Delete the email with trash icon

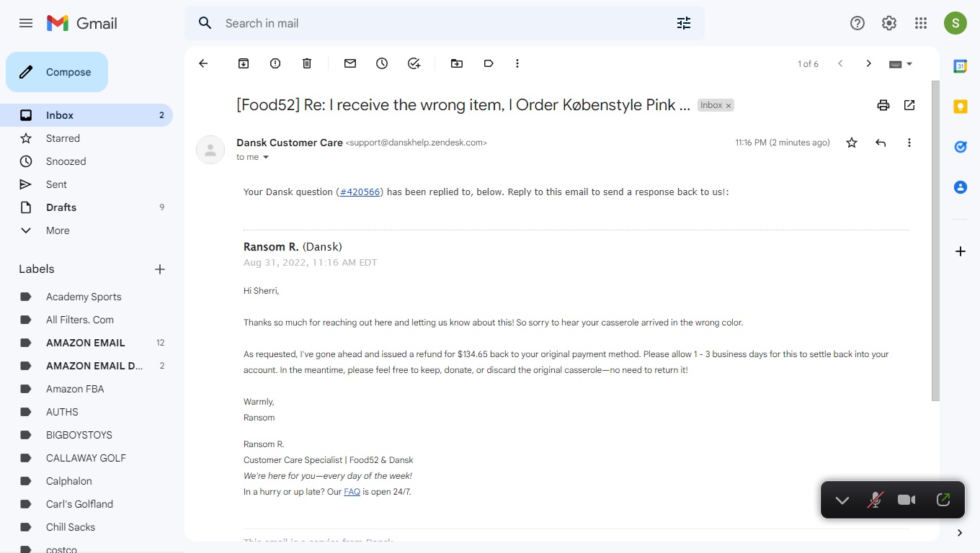[307, 63]
